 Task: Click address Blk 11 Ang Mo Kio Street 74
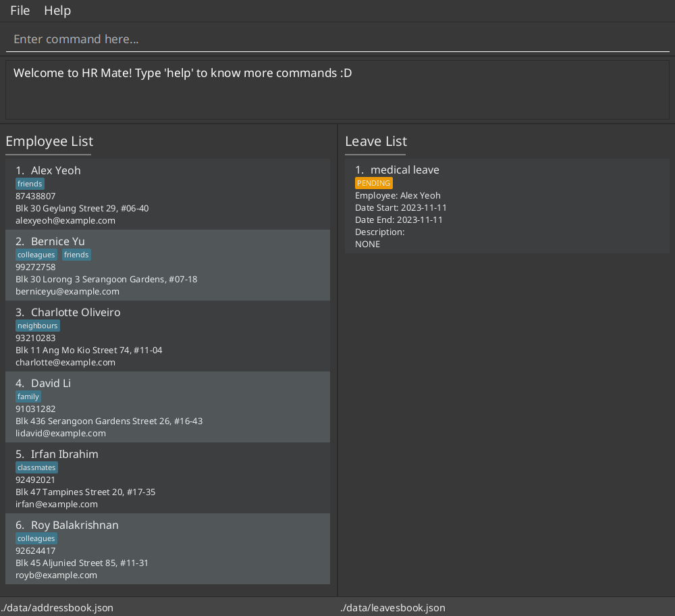point(89,351)
